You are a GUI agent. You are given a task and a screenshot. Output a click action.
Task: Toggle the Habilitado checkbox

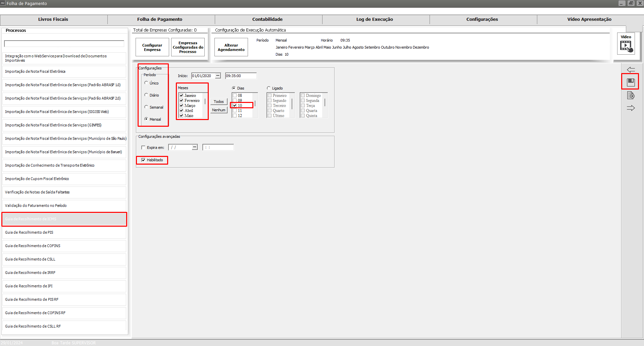tap(143, 160)
